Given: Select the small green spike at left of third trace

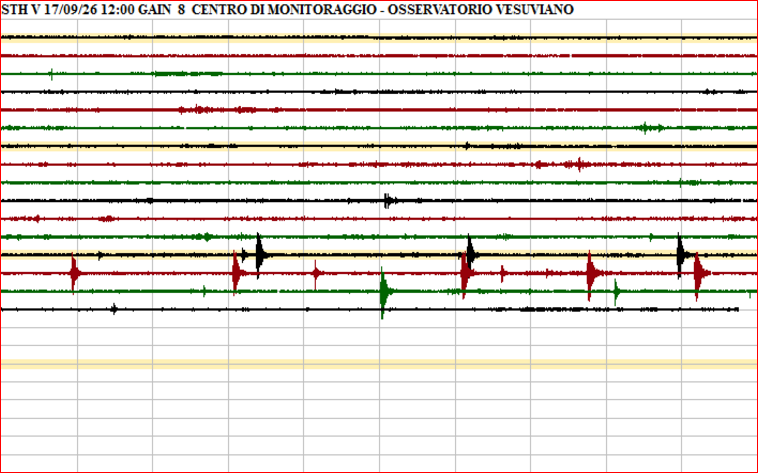Looking at the screenshot, I should click(51, 73).
